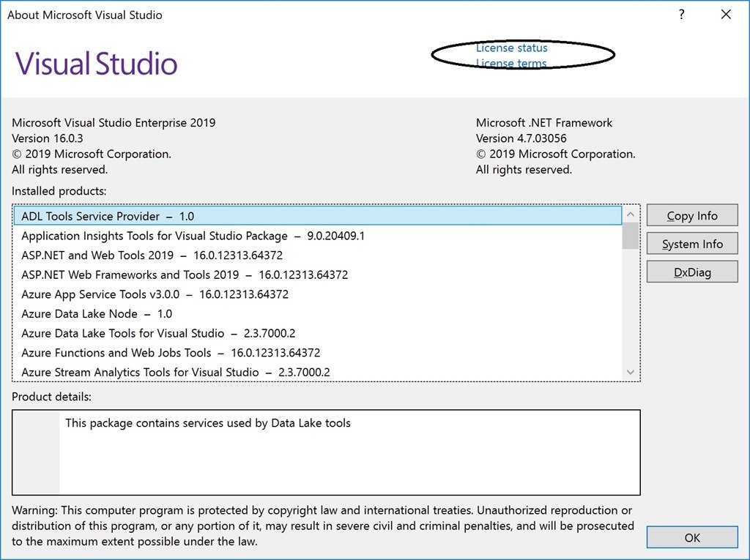Click the Microsoft .NET Framework label
The width and height of the screenshot is (750, 560).
pos(544,123)
